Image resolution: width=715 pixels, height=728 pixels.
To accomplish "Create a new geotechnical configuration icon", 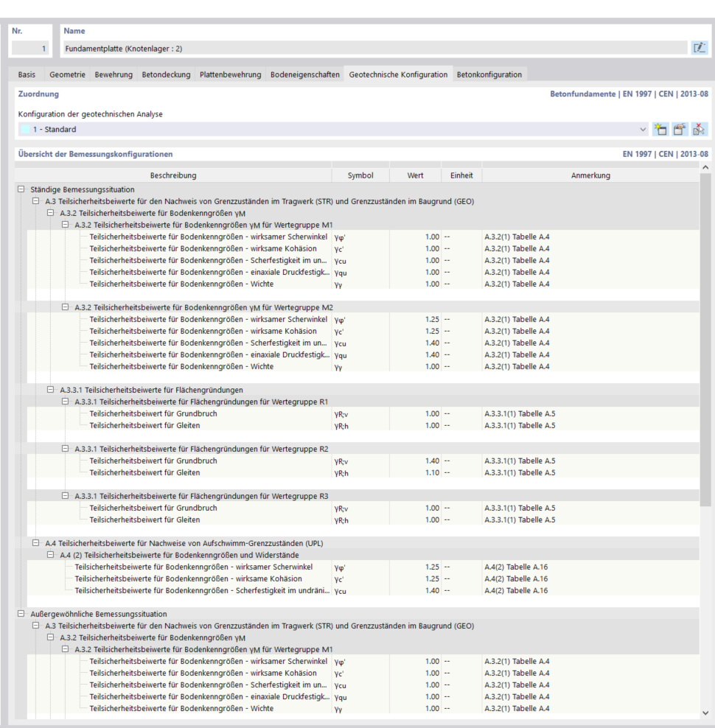I will [x=660, y=130].
